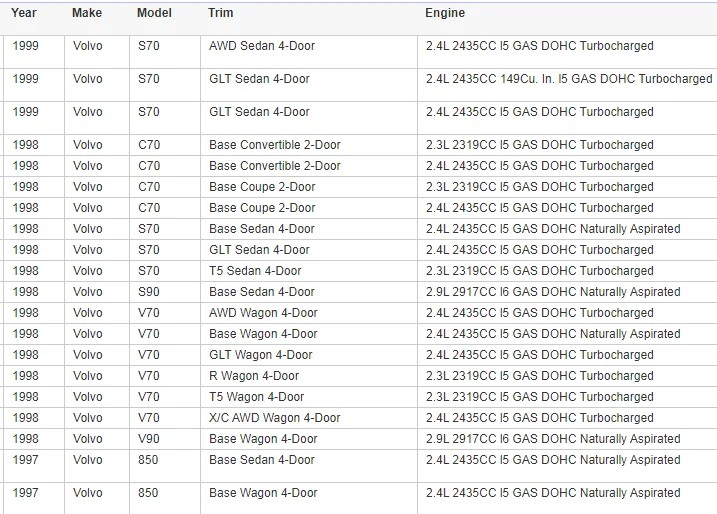Click 'Base Convertible 2-Door' in 2.3L row
The height and width of the screenshot is (514, 717).
[275, 145]
